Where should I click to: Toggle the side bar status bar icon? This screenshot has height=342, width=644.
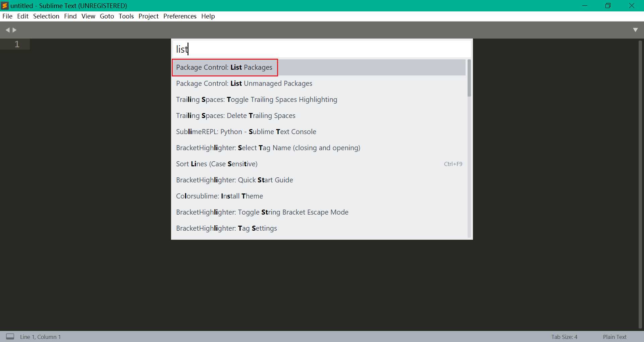[x=10, y=336]
